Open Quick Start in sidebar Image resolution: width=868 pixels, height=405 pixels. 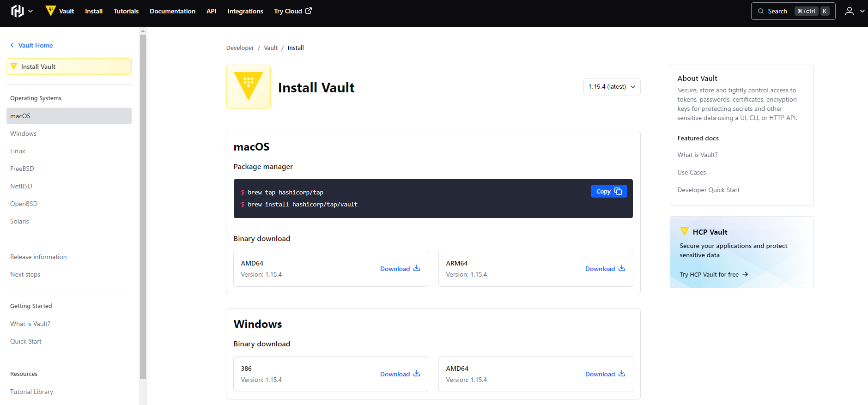(26, 341)
